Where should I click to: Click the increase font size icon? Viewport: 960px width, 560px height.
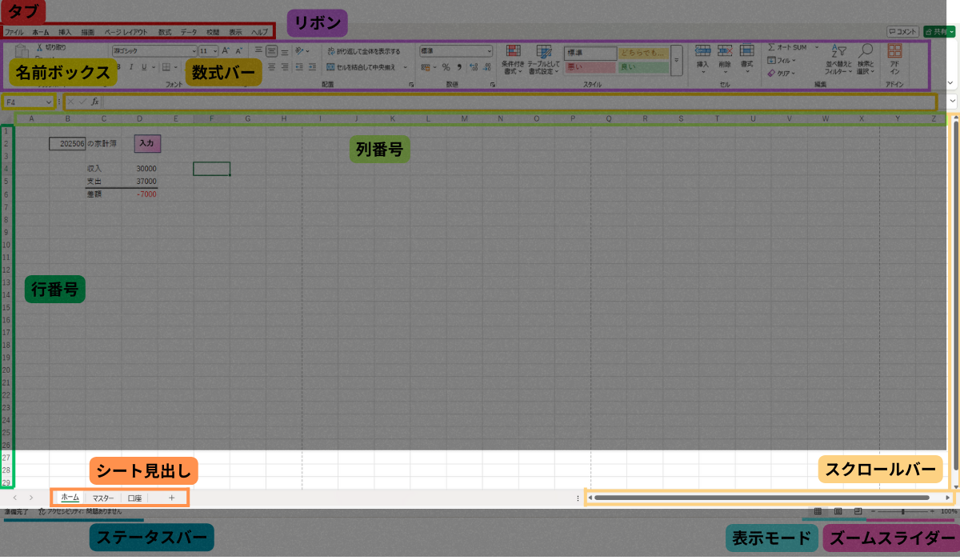(x=226, y=50)
